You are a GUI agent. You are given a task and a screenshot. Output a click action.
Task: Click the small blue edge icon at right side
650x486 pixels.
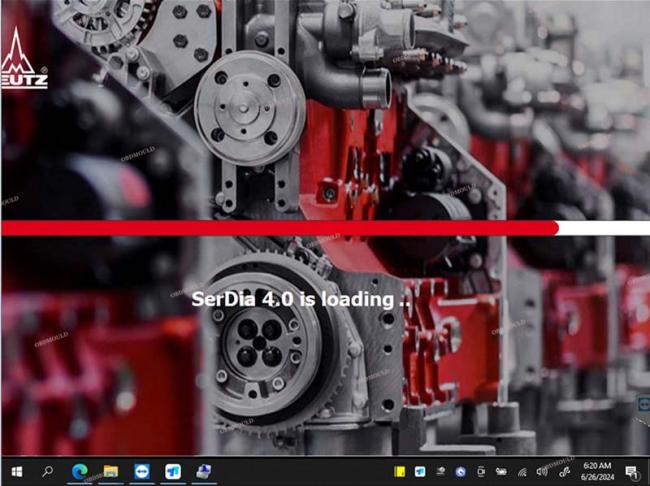(644, 403)
